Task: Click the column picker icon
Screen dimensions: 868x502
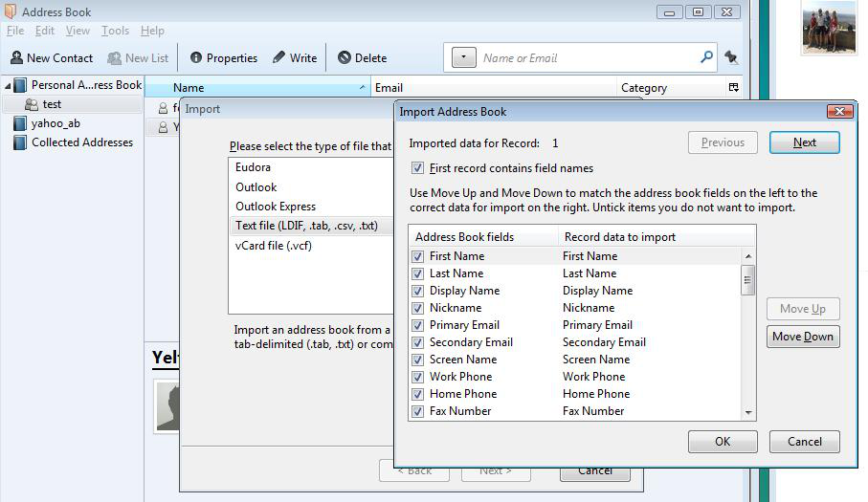Action: 734,87
